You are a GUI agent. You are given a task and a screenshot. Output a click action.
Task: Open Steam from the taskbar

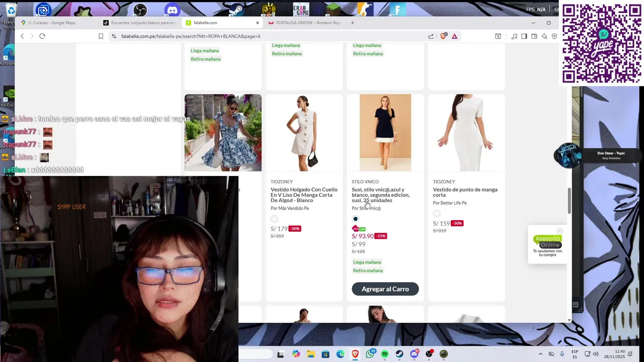(399, 354)
